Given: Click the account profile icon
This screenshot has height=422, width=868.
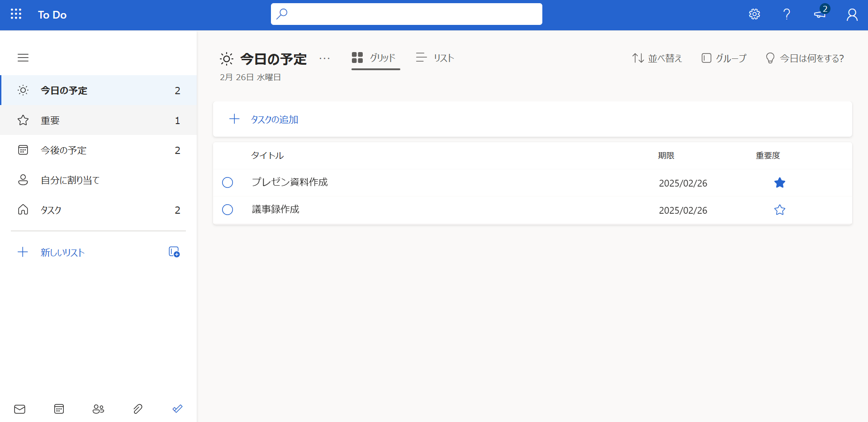Looking at the screenshot, I should point(852,15).
